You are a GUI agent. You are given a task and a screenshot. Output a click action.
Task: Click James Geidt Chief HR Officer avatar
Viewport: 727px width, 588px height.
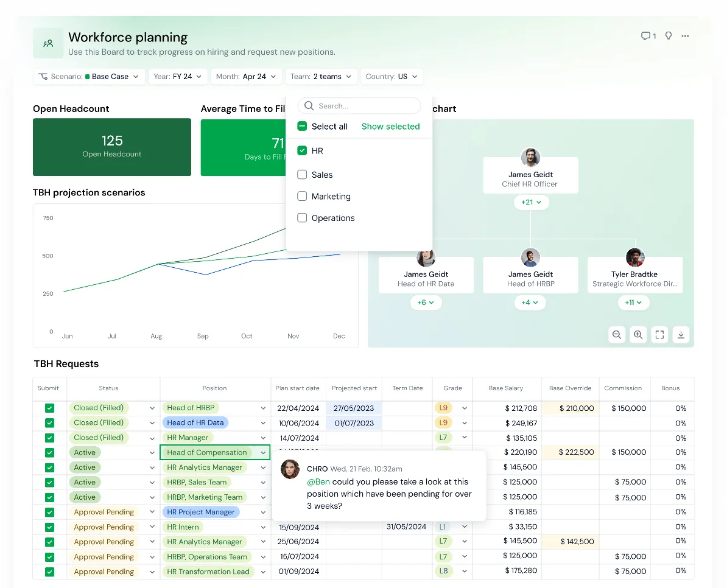click(530, 157)
